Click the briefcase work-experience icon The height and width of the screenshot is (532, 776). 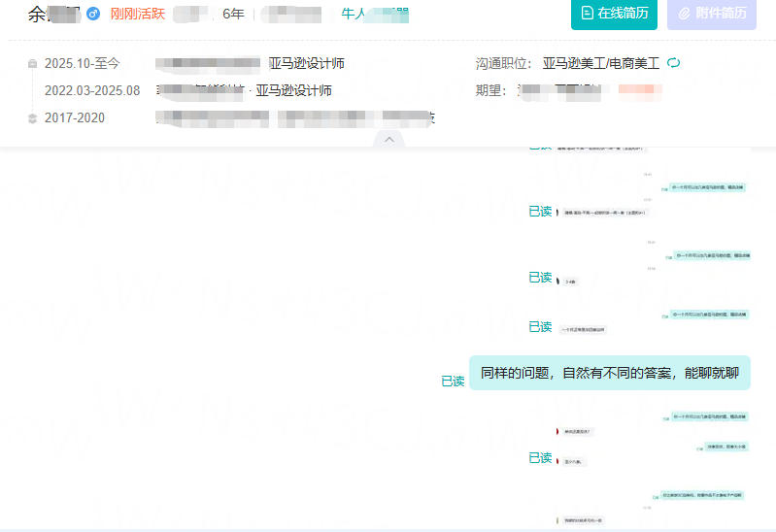click(32, 64)
